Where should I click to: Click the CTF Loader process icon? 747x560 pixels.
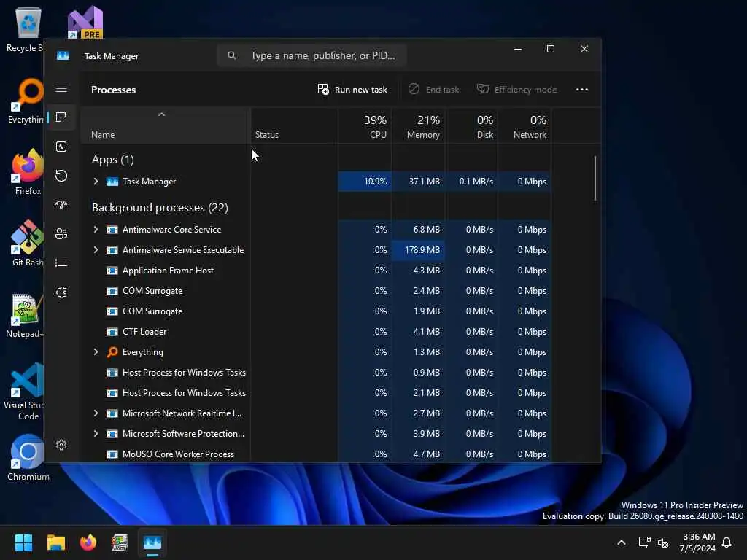112,332
